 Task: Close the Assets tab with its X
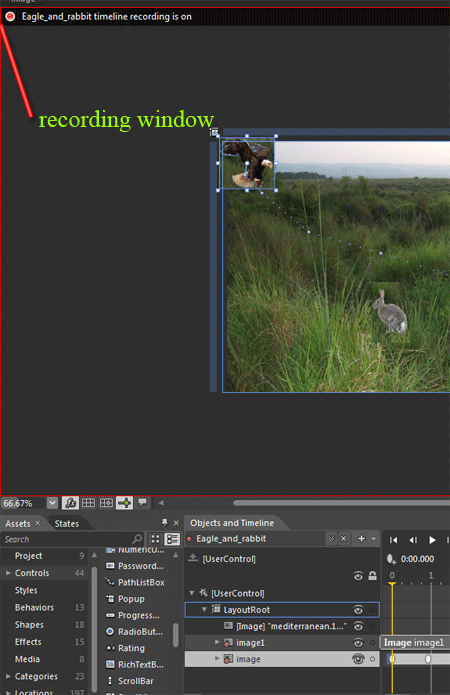[x=38, y=523]
